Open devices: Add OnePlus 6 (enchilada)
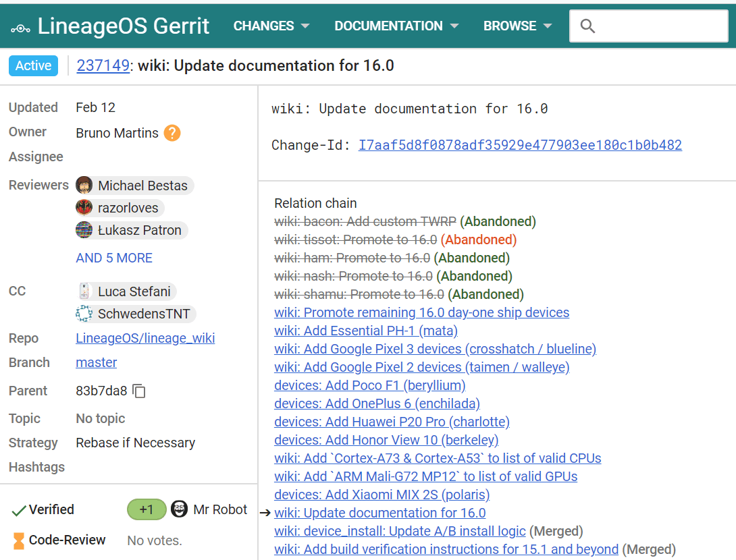736x560 pixels. [x=377, y=403]
